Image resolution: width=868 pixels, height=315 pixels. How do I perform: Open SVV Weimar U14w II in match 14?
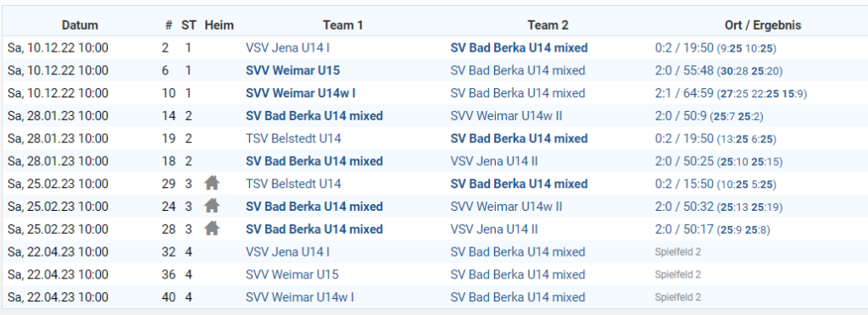point(506,116)
